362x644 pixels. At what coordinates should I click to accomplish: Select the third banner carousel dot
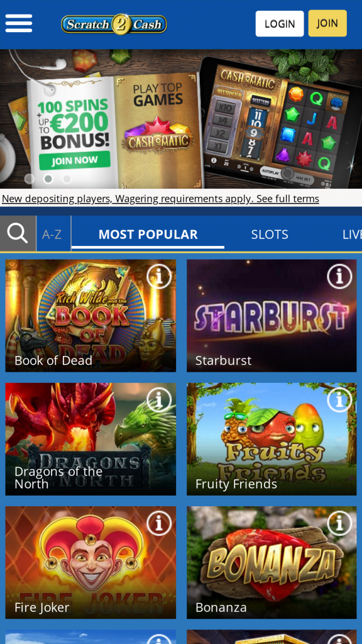coord(67,179)
